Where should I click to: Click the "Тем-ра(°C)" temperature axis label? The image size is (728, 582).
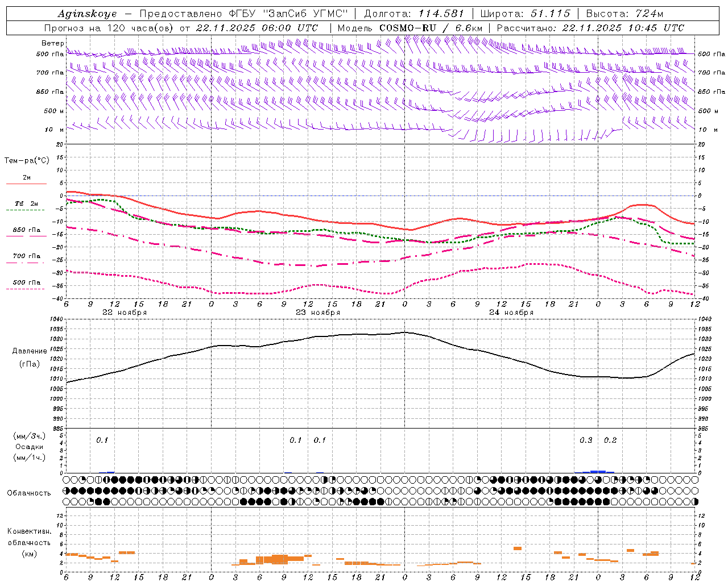click(x=27, y=161)
